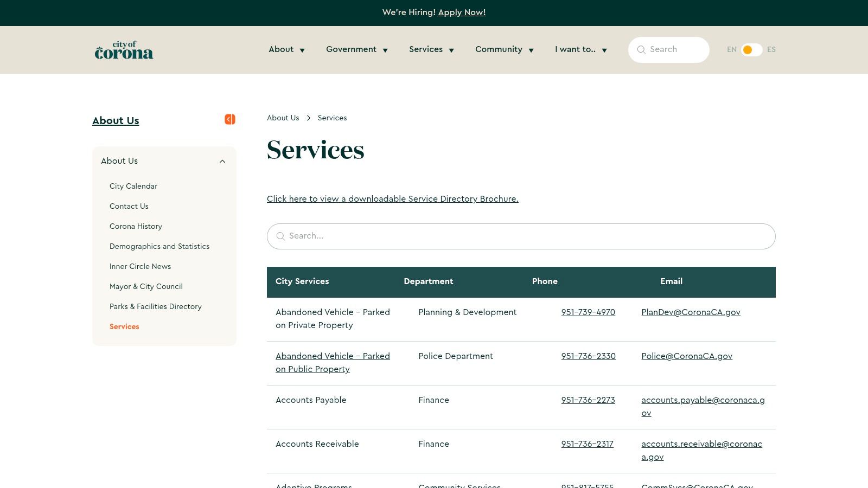Collapse the About Us sidebar section
Viewport: 868px width, 488px height.
pyautogui.click(x=222, y=161)
